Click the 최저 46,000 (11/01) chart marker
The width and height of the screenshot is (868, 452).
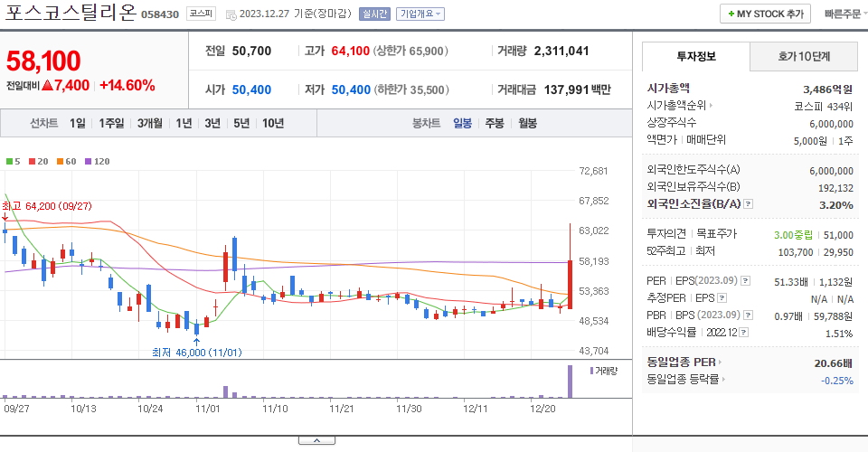tap(196, 353)
